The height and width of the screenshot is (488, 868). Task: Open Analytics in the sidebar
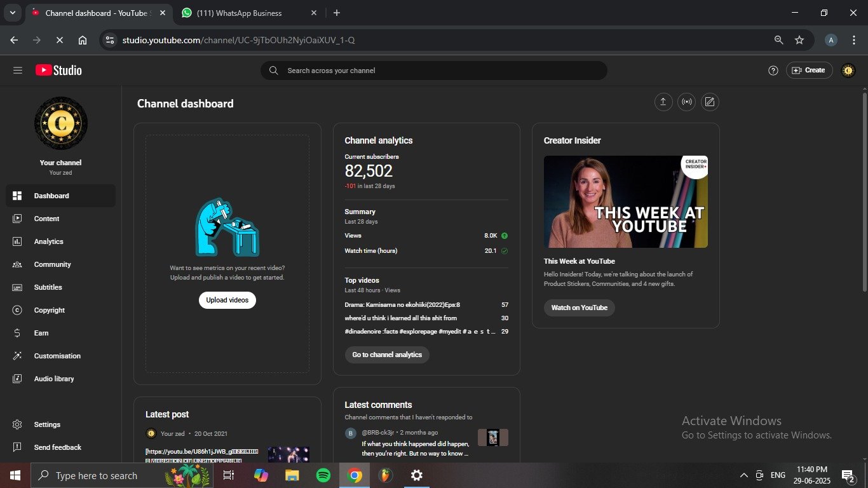(x=60, y=241)
